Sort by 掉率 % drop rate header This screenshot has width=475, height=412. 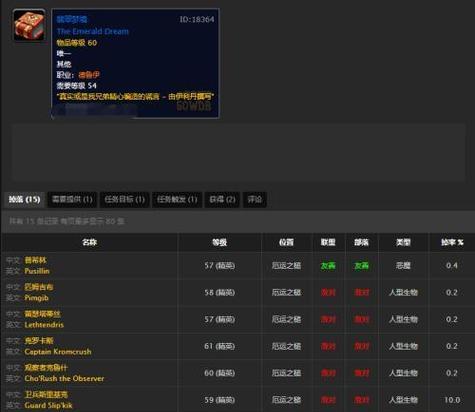[452, 242]
